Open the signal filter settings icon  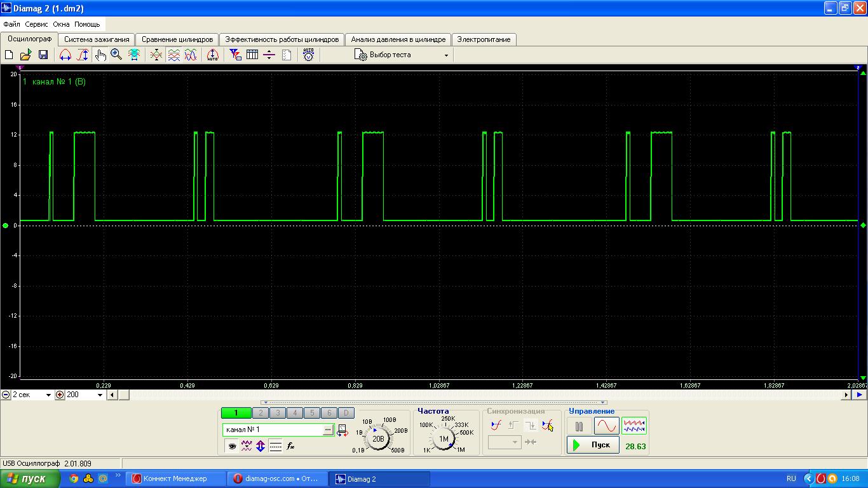click(236, 55)
